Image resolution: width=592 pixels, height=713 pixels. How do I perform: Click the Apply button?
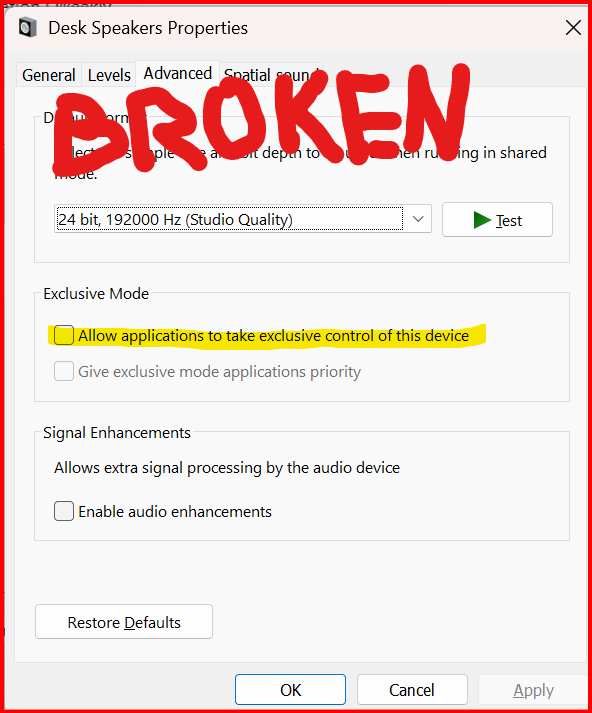pos(533,691)
